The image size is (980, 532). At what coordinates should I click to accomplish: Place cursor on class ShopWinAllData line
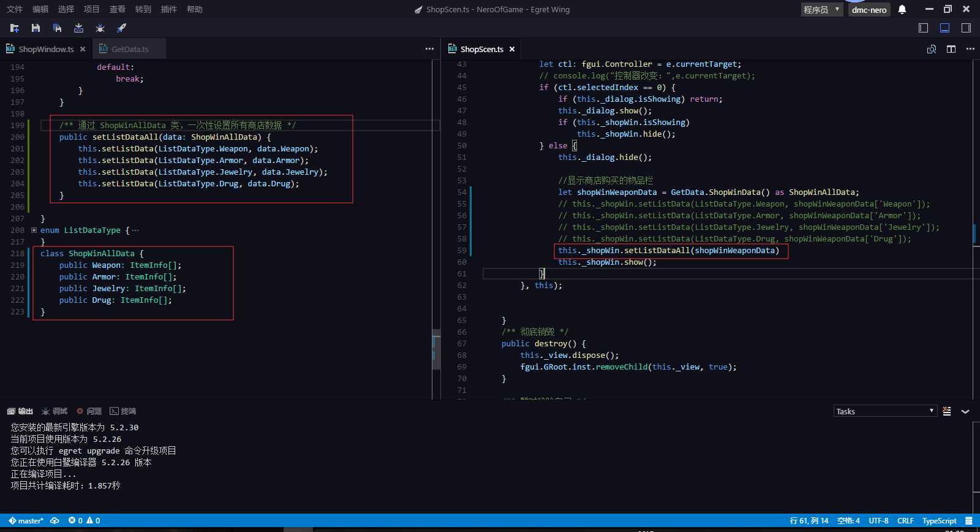click(x=92, y=254)
